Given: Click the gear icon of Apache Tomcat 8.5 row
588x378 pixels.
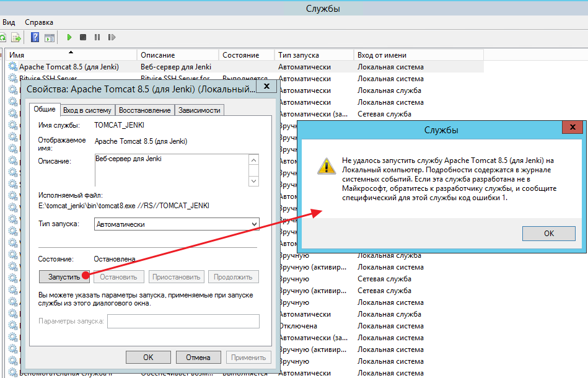Looking at the screenshot, I should [13, 67].
